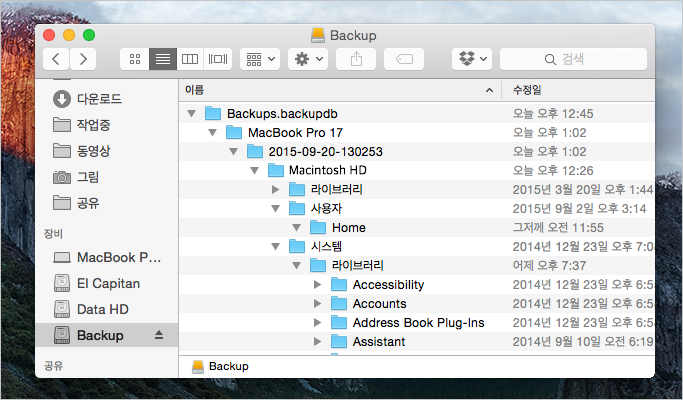Expand the Accounts folder
Viewport: 683px width, 400px height.
[318, 304]
